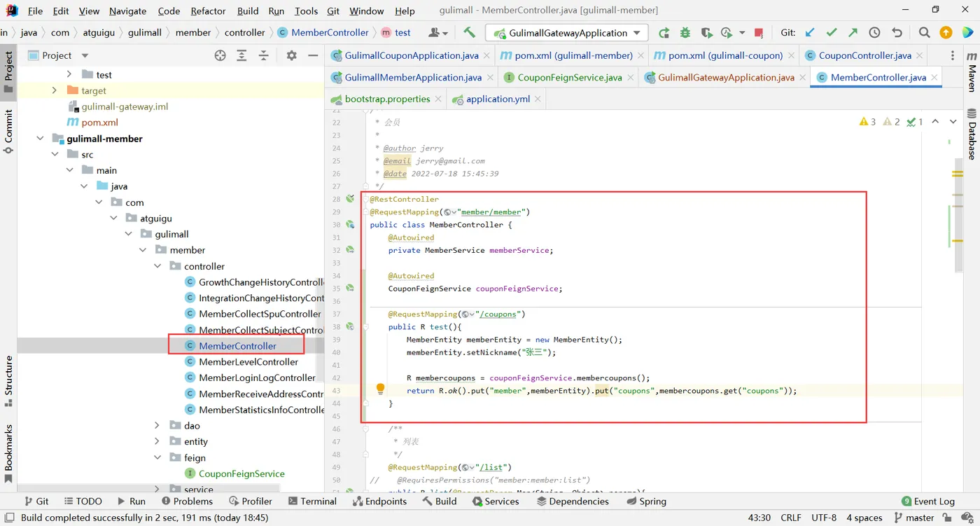Push commits with the green arrow icon

pos(853,32)
